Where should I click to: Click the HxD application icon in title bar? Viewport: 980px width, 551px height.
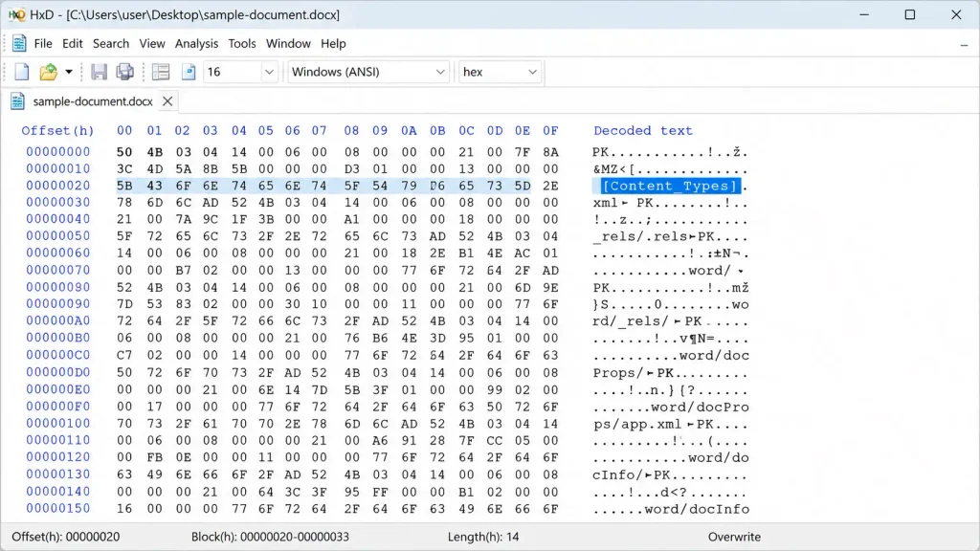16,14
